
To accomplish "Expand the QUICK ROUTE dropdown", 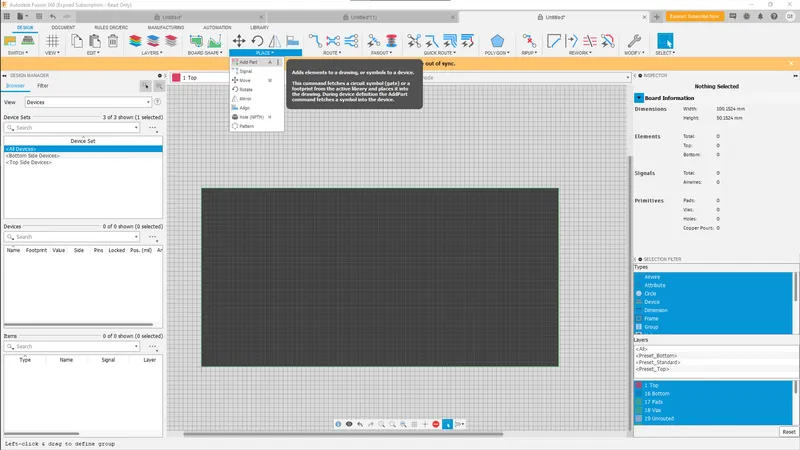I will (x=440, y=53).
